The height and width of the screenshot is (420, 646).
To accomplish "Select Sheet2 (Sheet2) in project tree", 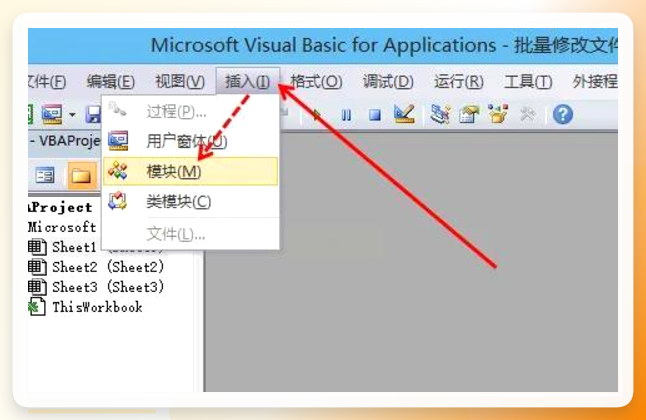I will click(108, 267).
